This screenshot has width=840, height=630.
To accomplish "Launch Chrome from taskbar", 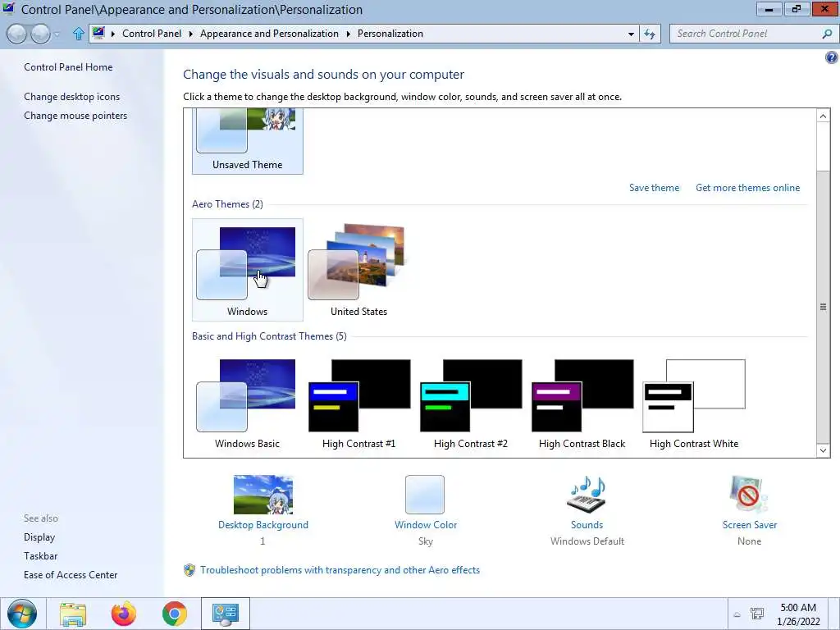I will click(x=175, y=614).
